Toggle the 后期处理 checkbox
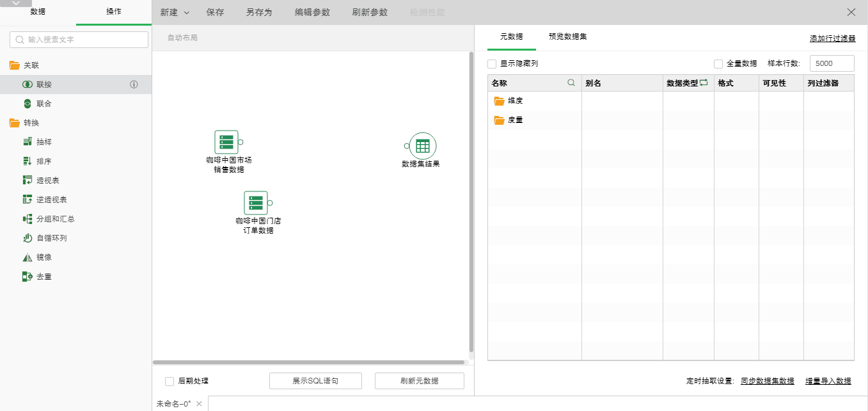The height and width of the screenshot is (411, 868). point(170,382)
